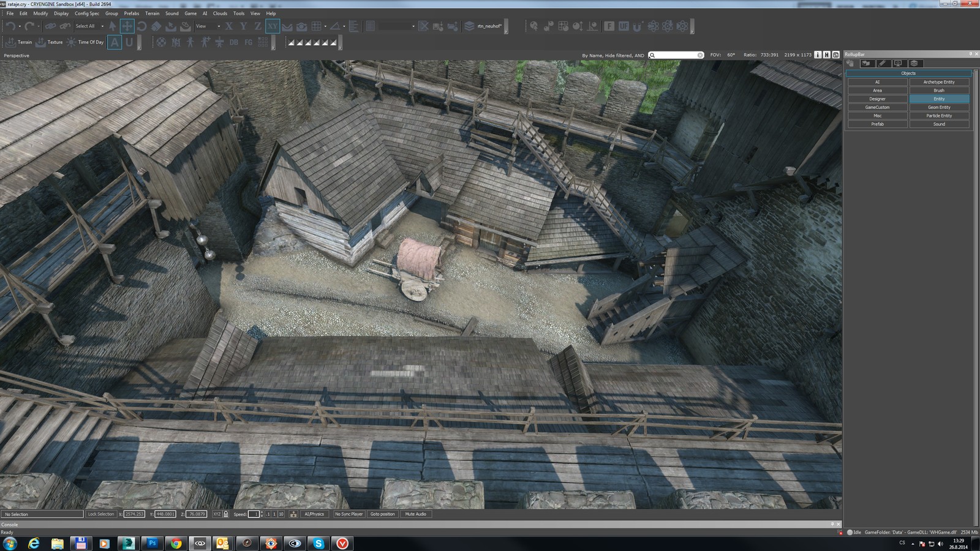The image size is (980, 551).
Task: Select the Particle Entity object category
Action: pyautogui.click(x=939, y=116)
